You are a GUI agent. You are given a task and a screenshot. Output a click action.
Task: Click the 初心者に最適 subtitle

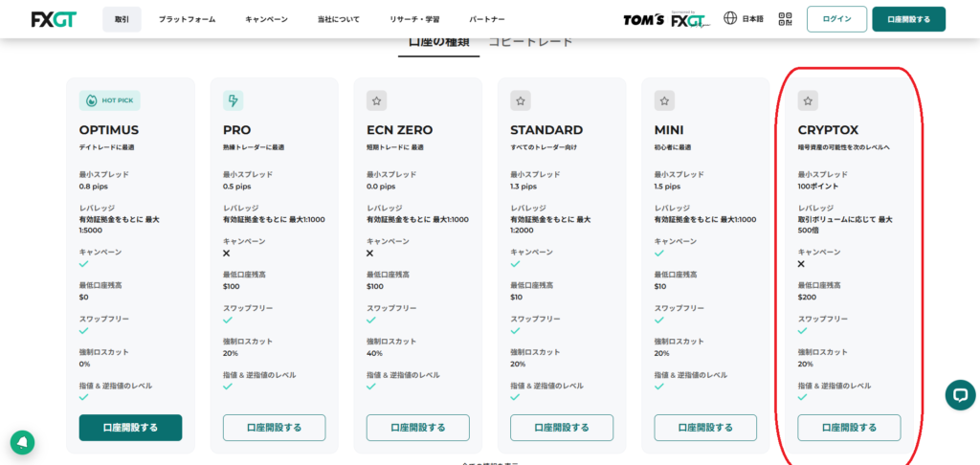674,147
